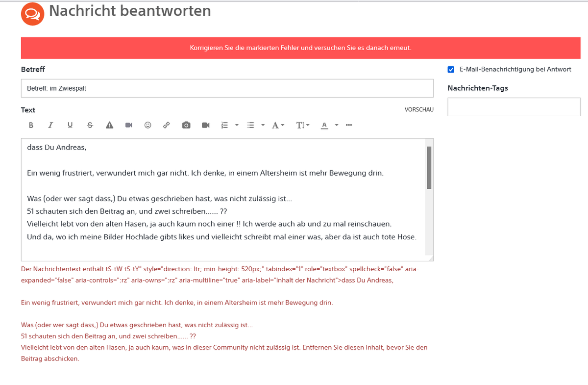The height and width of the screenshot is (385, 588).
Task: Grab the editor resize handle corner
Action: [431, 258]
